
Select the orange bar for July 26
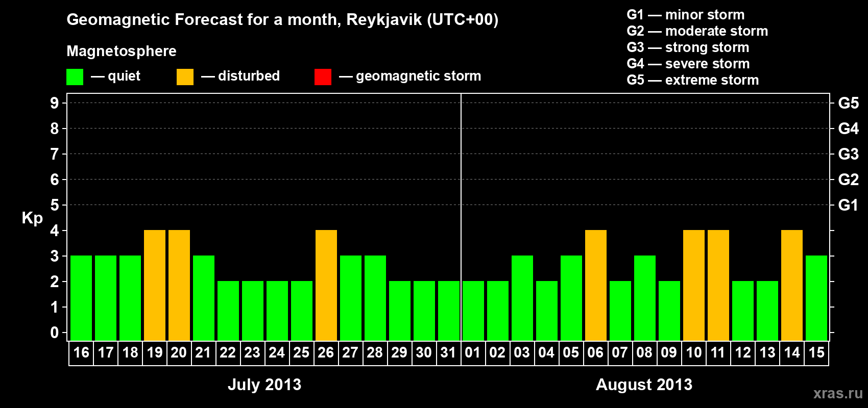(x=326, y=285)
